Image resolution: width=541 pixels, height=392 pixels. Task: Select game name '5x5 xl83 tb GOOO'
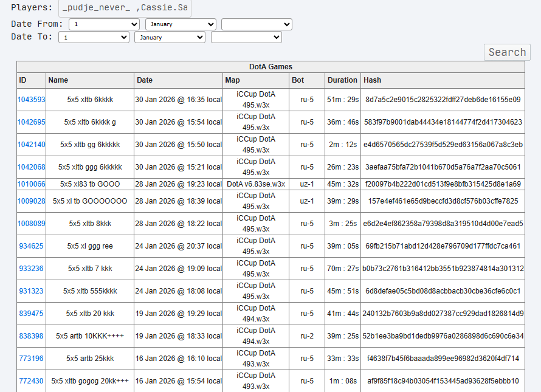[90, 184]
